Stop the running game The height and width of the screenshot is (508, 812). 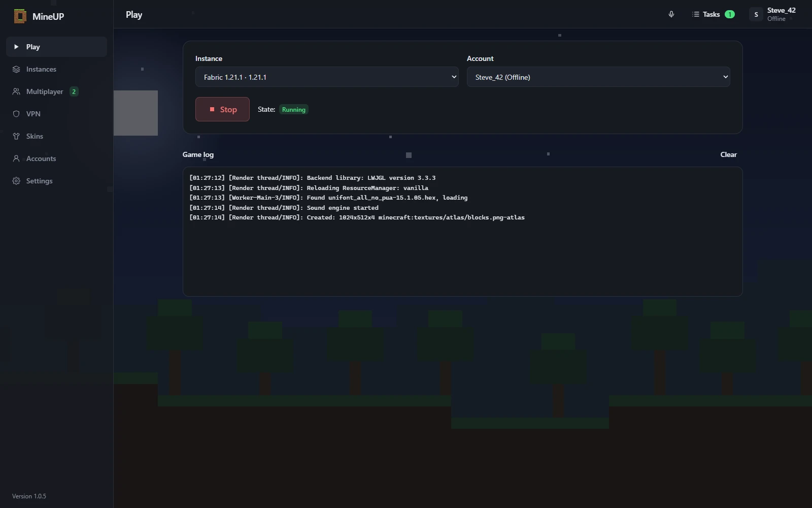pos(222,109)
